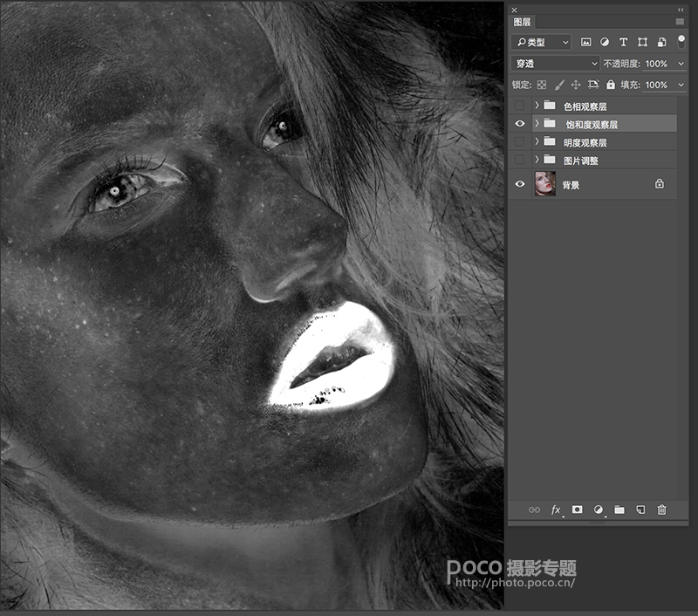Image resolution: width=698 pixels, height=616 pixels.
Task: Lock image pixels brush icon
Action: pyautogui.click(x=559, y=85)
